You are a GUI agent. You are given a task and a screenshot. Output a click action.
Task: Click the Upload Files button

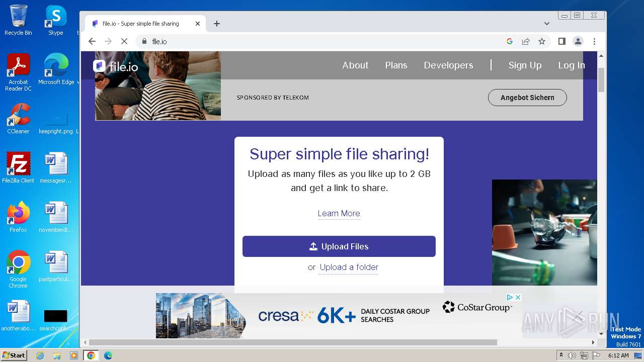[x=339, y=246]
